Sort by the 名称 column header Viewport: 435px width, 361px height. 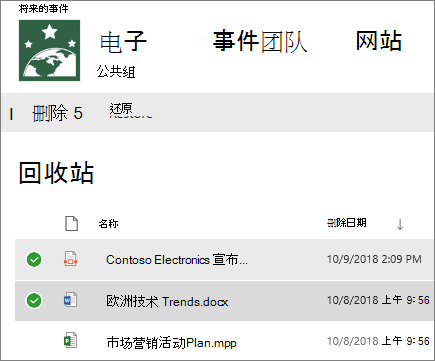[x=108, y=223]
